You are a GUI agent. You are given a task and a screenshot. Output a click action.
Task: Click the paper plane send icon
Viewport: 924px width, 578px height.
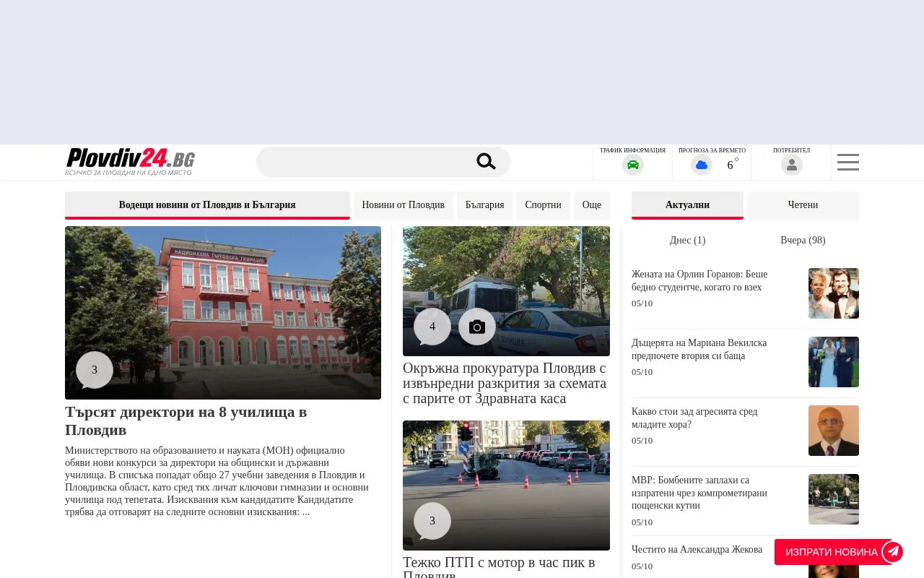(x=893, y=552)
